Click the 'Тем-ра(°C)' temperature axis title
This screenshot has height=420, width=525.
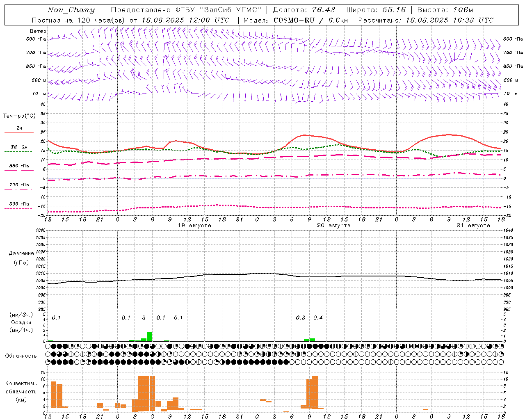click(19, 116)
